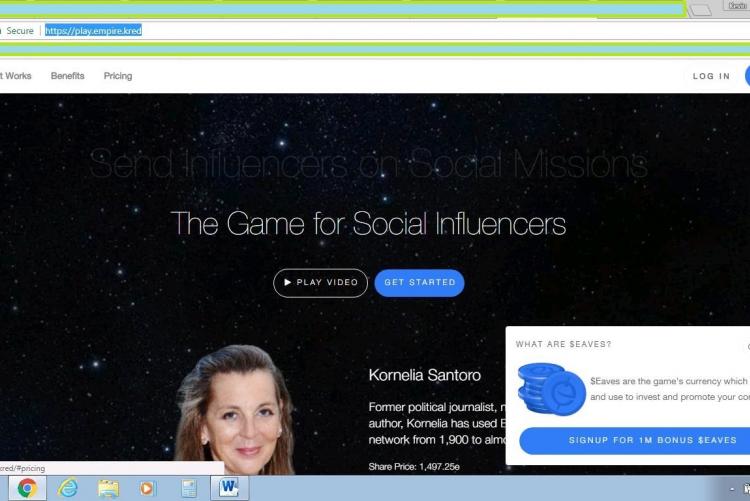Open Microsoft Word from the taskbar

click(x=229, y=488)
